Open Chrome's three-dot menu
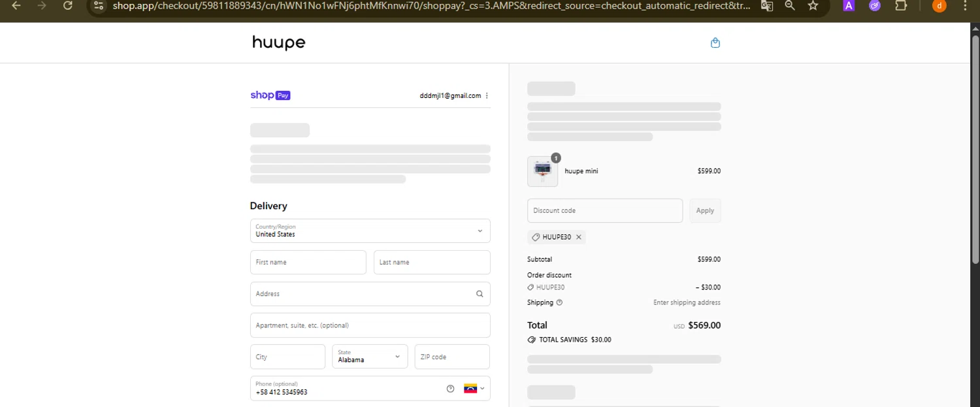 [x=965, y=6]
